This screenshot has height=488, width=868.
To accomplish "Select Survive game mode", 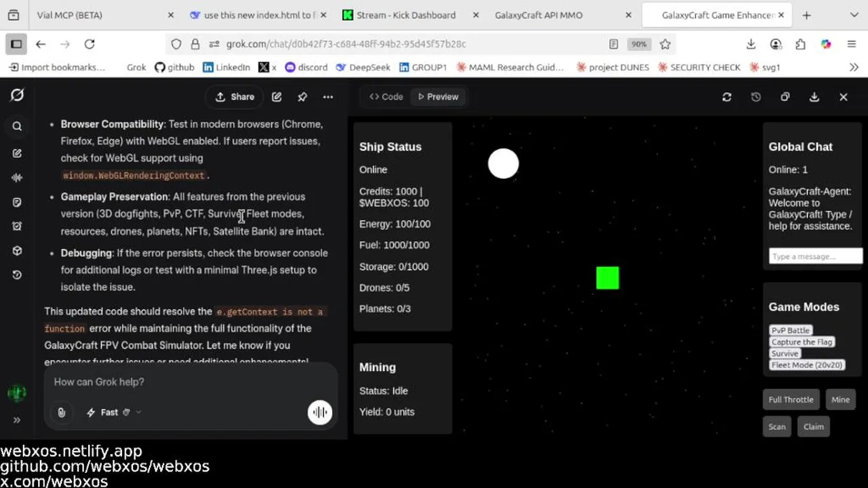I will [785, 353].
